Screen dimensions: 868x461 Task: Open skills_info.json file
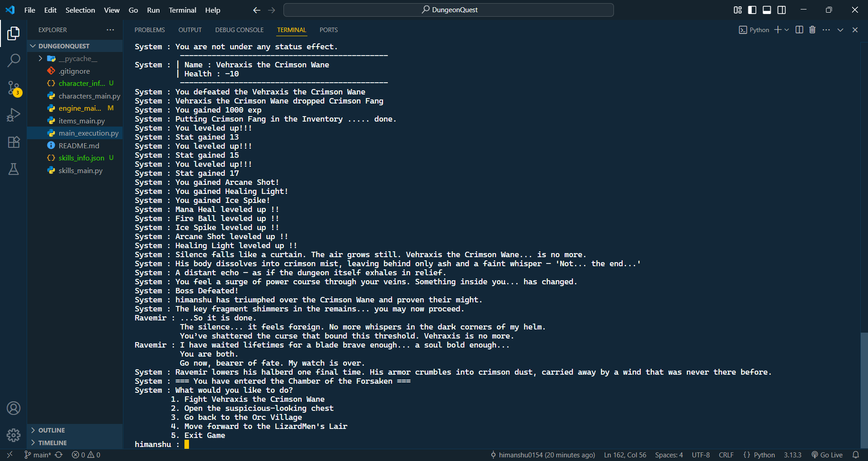pyautogui.click(x=75, y=158)
